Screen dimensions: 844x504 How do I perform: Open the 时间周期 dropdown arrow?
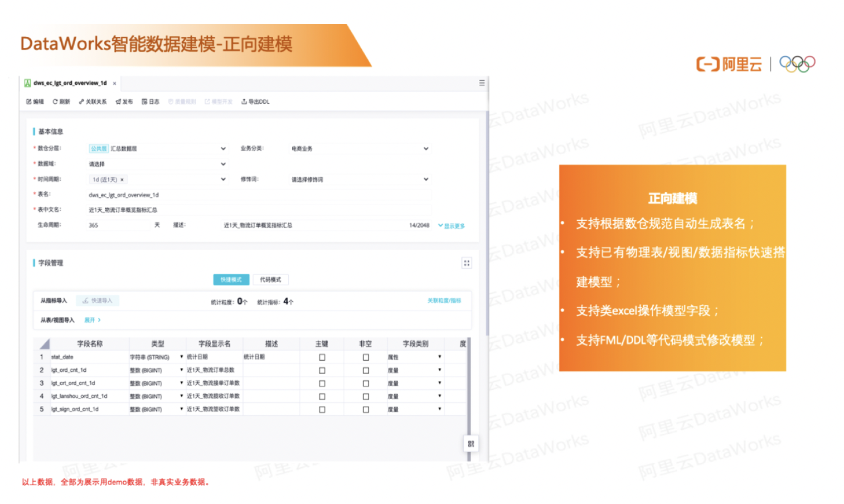(223, 180)
